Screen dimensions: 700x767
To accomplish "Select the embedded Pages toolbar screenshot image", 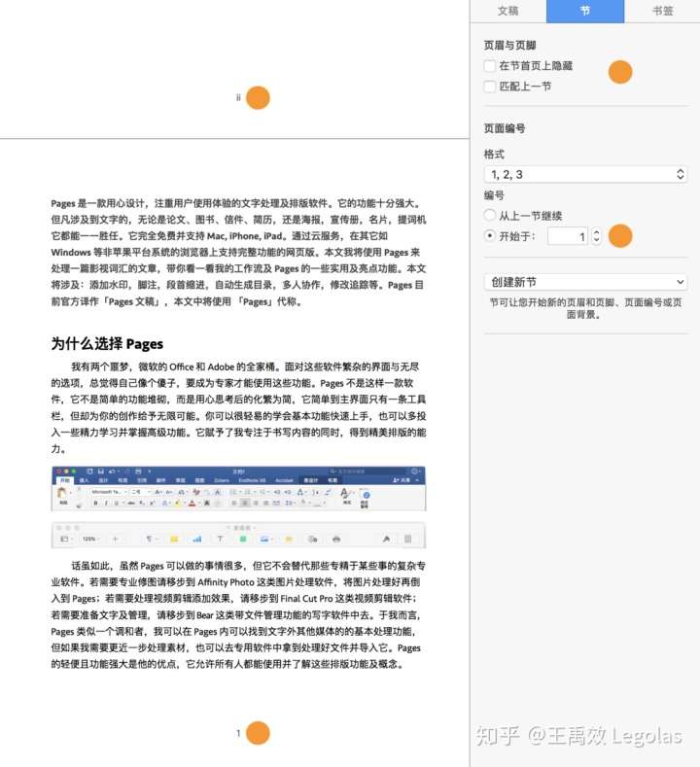I will pyautogui.click(x=238, y=535).
